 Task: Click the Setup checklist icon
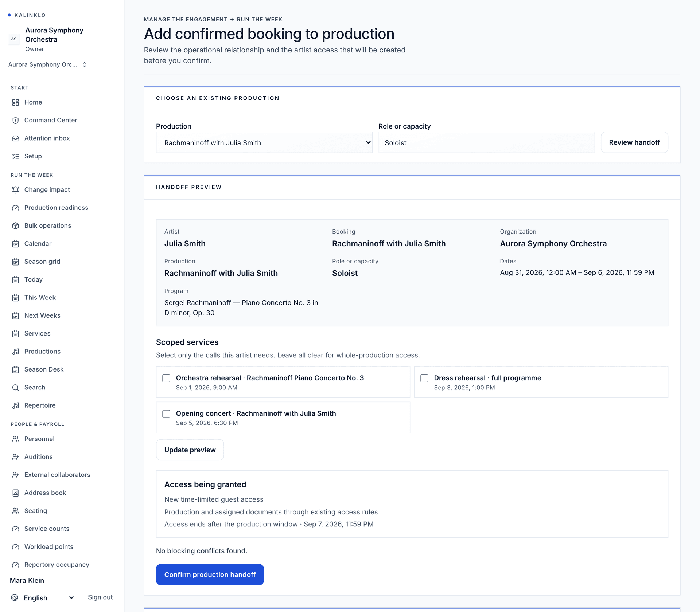[15, 156]
